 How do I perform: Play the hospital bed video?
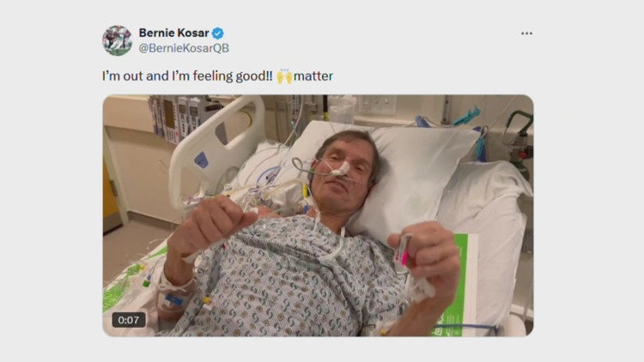318,214
